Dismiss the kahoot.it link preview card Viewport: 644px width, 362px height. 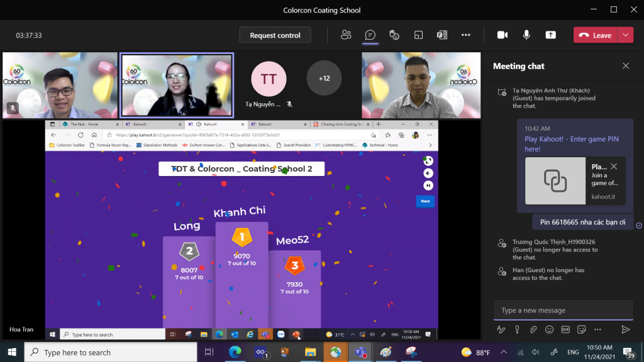614,166
